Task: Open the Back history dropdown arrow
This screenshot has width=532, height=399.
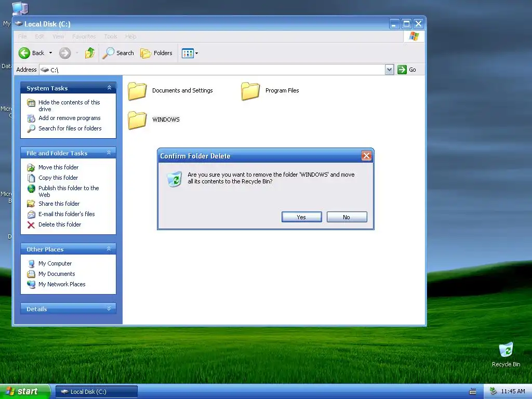Action: (x=50, y=53)
